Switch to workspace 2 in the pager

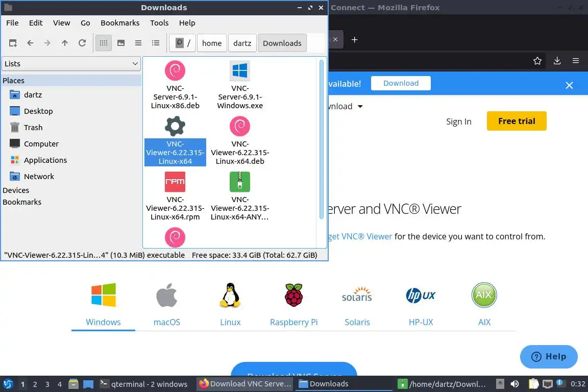click(x=35, y=384)
